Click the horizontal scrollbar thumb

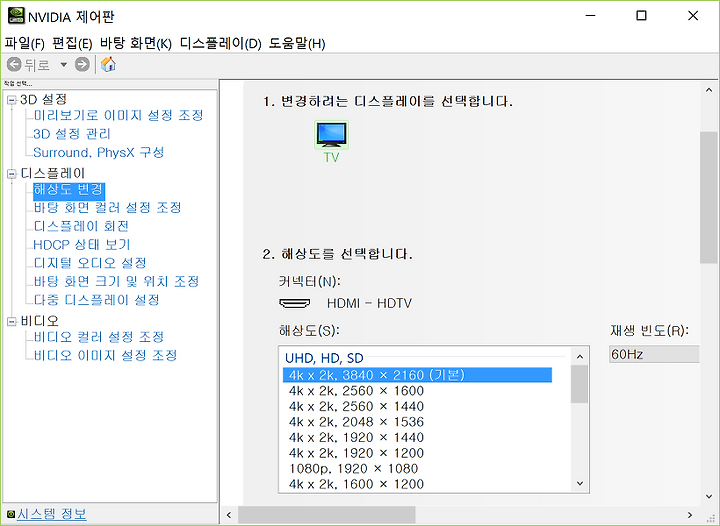pos(326,515)
